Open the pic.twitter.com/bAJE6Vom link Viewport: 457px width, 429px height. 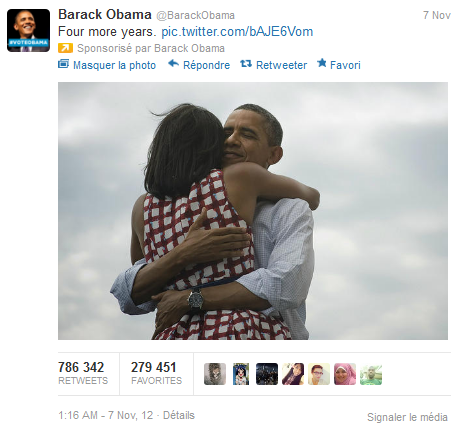click(x=237, y=32)
